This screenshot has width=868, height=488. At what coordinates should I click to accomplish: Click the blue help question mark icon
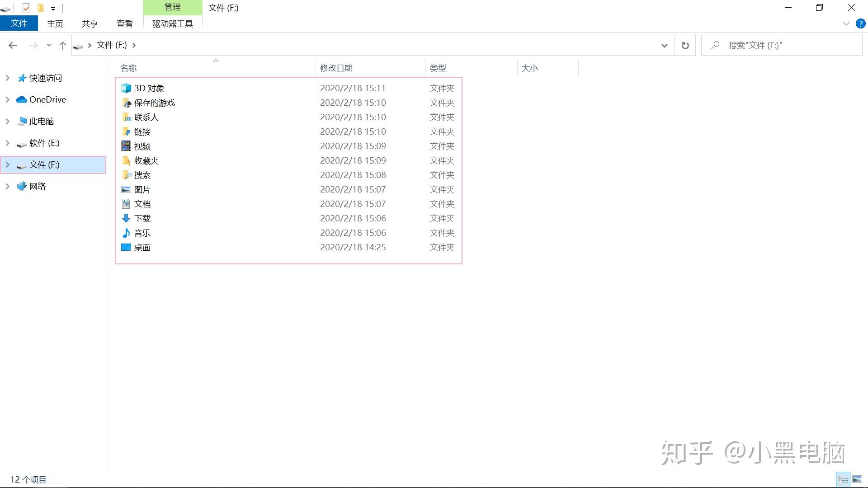(x=860, y=23)
